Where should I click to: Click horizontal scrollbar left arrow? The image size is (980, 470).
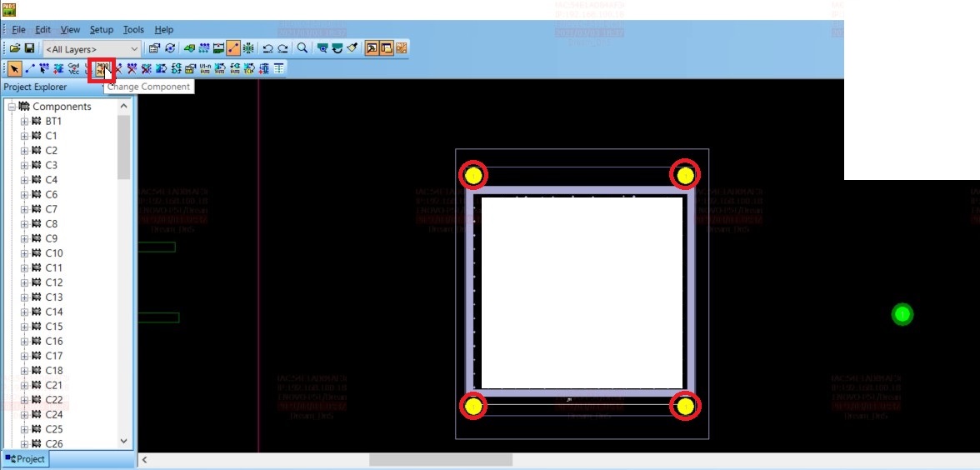click(144, 460)
